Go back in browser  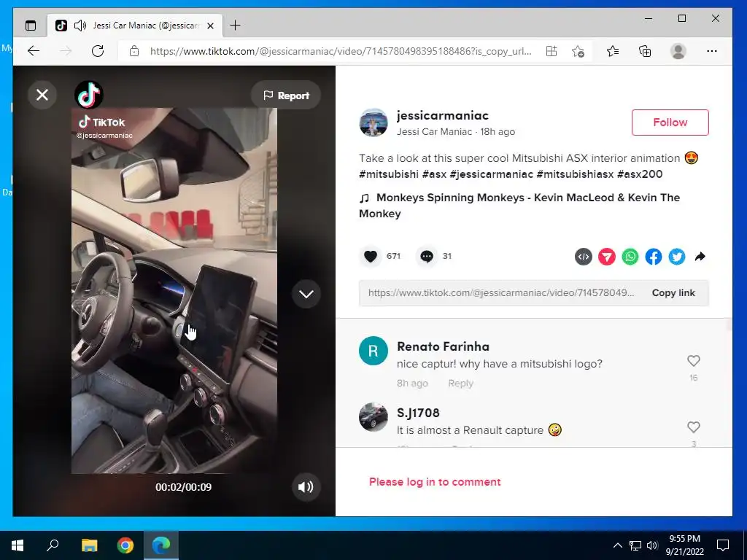pyautogui.click(x=34, y=51)
